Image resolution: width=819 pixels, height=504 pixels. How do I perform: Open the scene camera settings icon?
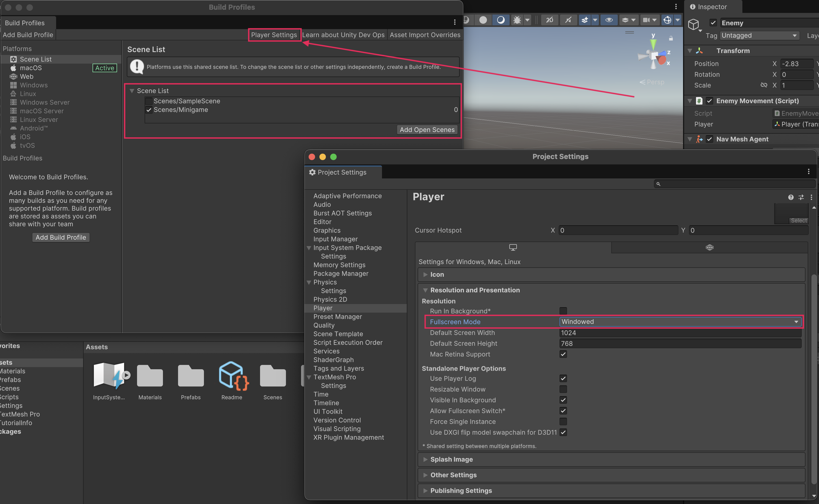646,20
